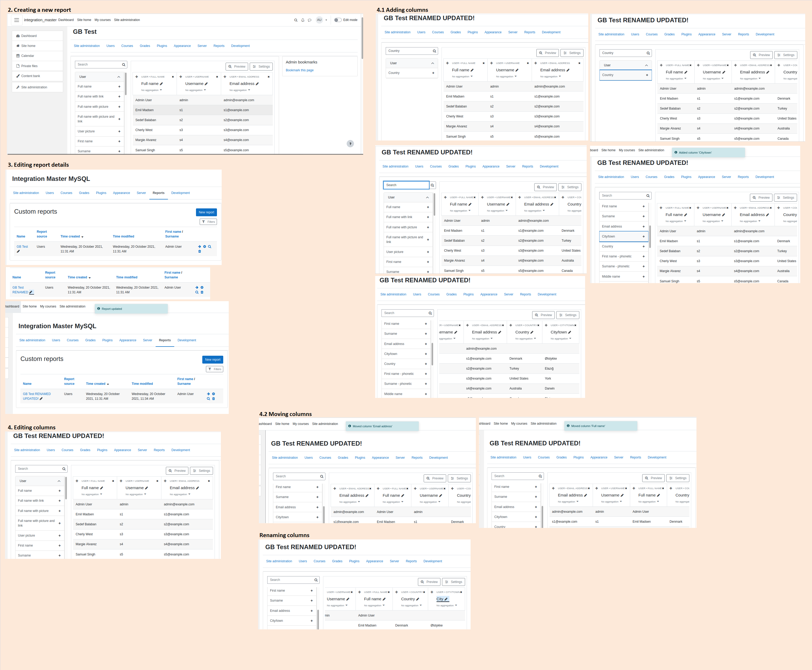This screenshot has height=670, width=812.
Task: Open the notifications bell icon
Action: click(303, 20)
